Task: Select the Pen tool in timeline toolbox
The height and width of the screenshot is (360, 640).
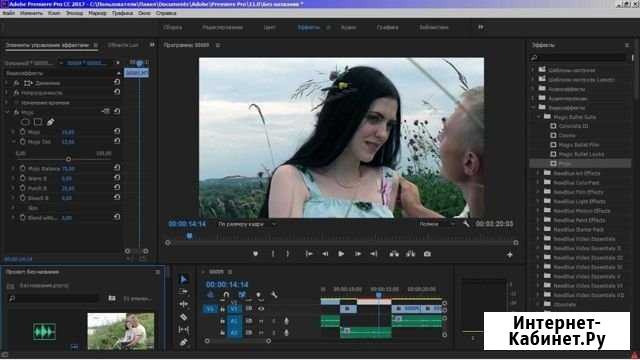Action: pyautogui.click(x=184, y=342)
